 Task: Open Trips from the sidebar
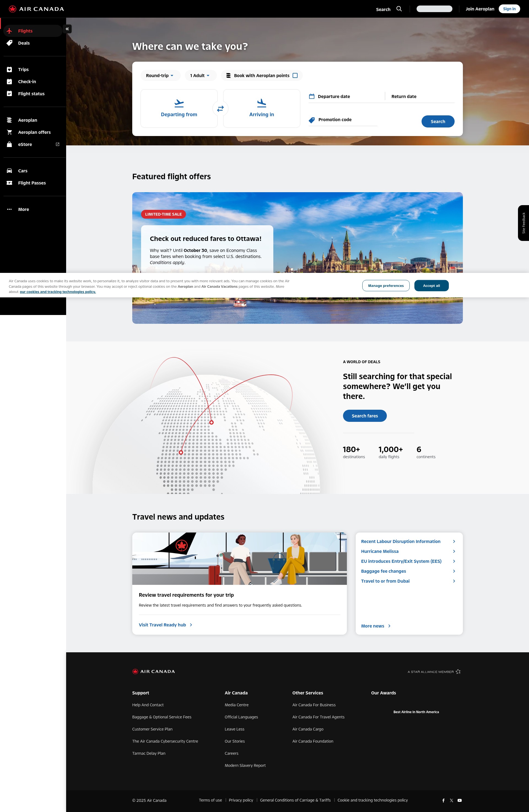[x=33, y=70]
